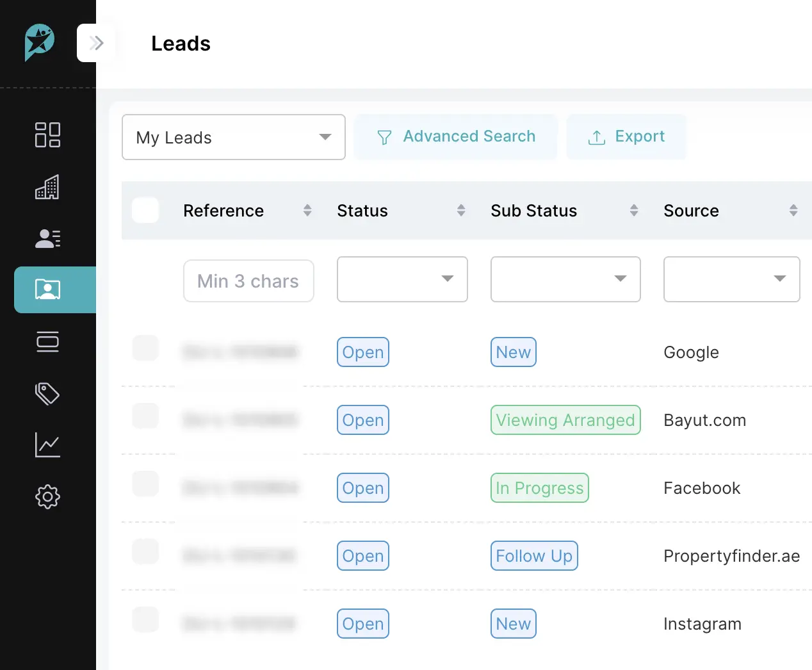
Task: Check the checkbox for the Facebook lead row
Action: (145, 484)
